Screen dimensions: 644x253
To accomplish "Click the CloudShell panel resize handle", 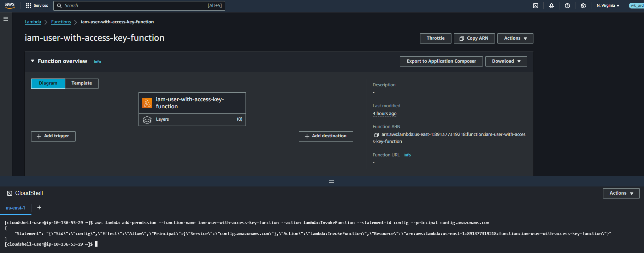I will coord(331,182).
